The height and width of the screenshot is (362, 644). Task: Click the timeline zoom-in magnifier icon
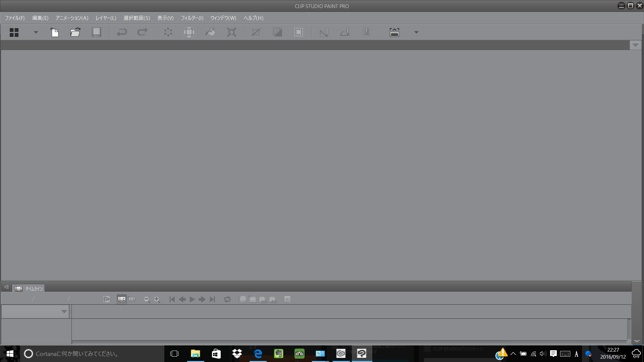pos(157,299)
